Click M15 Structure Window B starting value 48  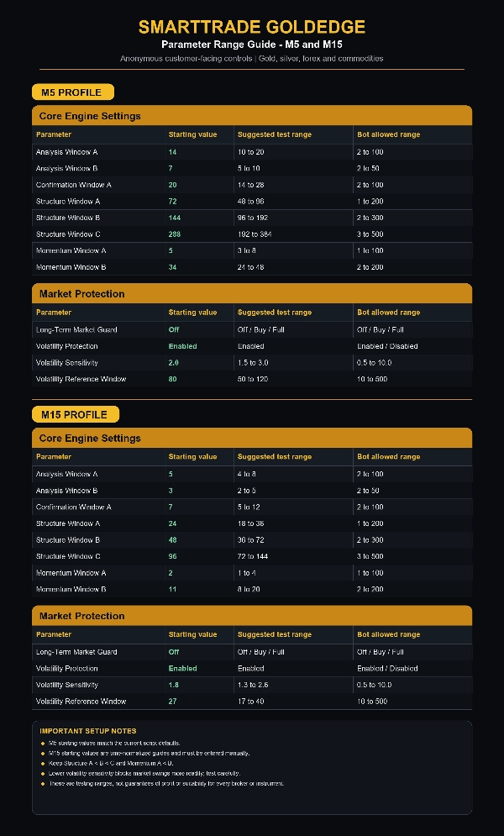click(172, 539)
